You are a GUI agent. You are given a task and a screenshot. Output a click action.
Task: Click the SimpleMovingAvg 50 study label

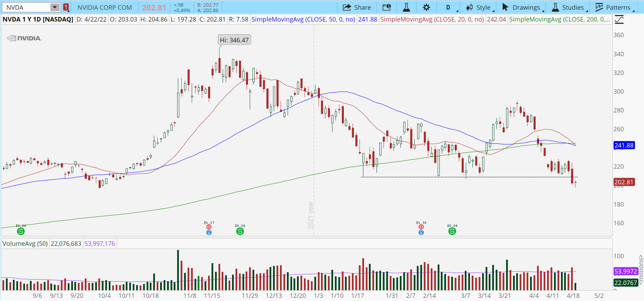point(303,19)
